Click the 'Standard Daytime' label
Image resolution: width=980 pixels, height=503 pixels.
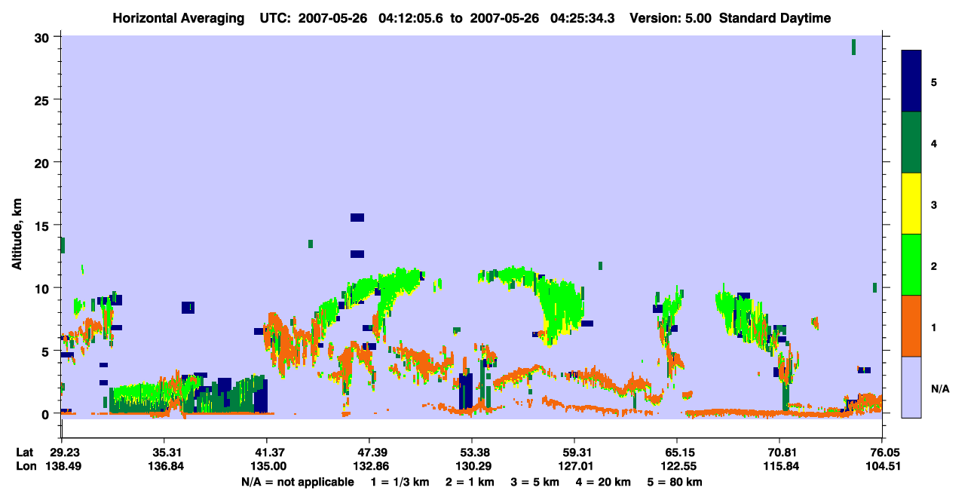click(x=775, y=18)
